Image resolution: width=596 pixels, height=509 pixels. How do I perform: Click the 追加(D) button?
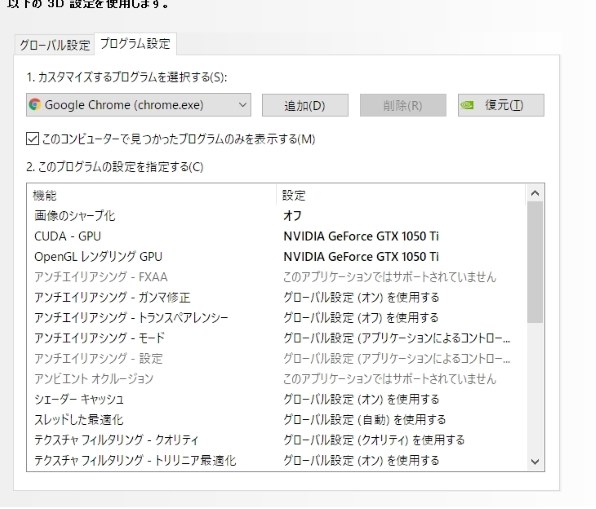tap(305, 105)
